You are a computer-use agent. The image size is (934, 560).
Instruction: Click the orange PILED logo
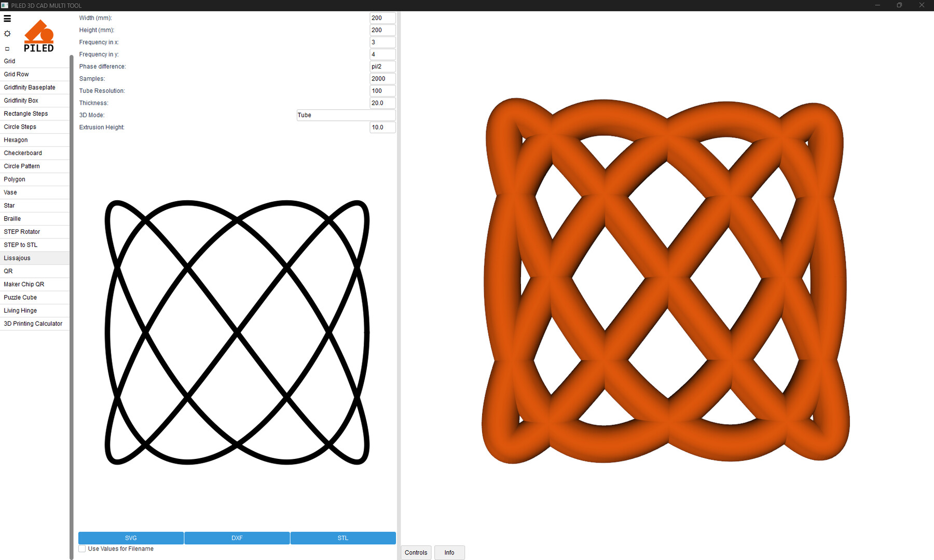[39, 36]
